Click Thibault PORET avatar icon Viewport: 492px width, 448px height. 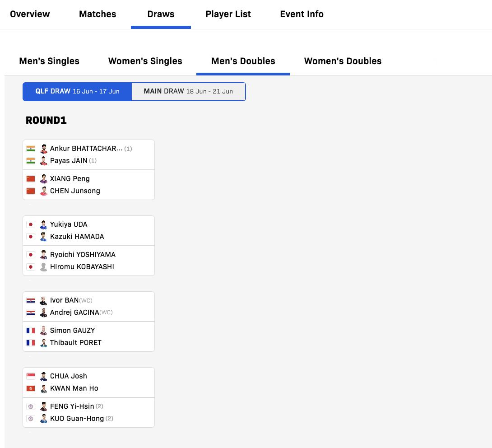click(x=44, y=343)
